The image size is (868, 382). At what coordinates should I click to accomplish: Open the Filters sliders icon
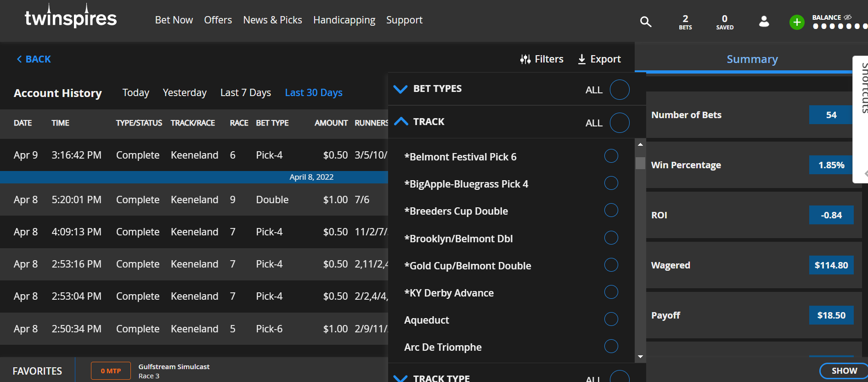coord(525,59)
